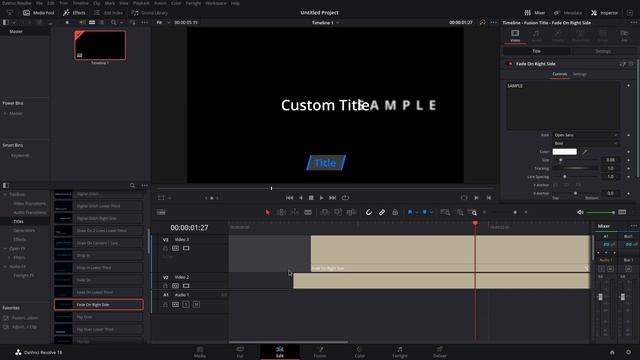Open Inspector Video tab
The image size is (640, 360).
pyautogui.click(x=515, y=36)
